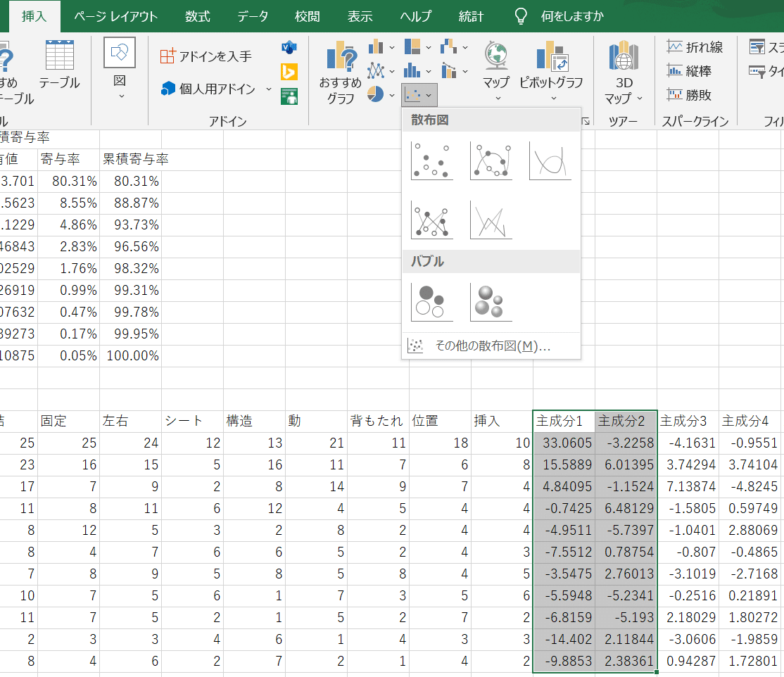Viewport: 784px width, 677px height.
Task: Insert a 縦棒 sparkline
Action: (689, 71)
